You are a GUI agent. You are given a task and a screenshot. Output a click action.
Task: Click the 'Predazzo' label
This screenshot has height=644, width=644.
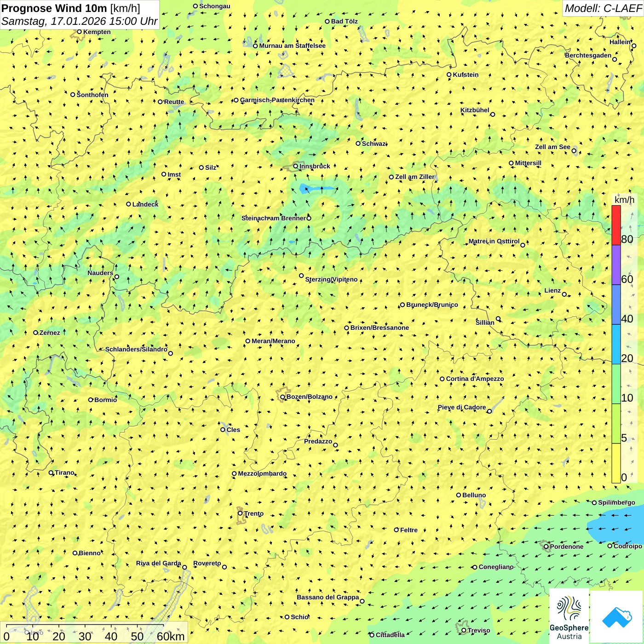[318, 441]
